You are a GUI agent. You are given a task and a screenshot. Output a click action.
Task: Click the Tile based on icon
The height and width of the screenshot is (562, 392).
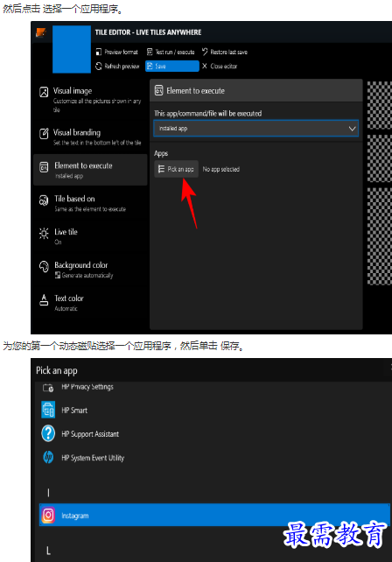click(44, 200)
